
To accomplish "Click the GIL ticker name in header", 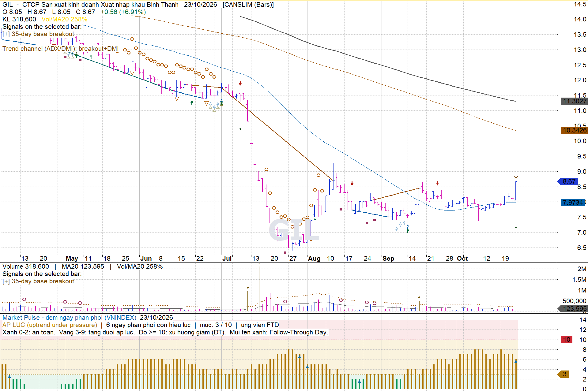I will 8,5.
